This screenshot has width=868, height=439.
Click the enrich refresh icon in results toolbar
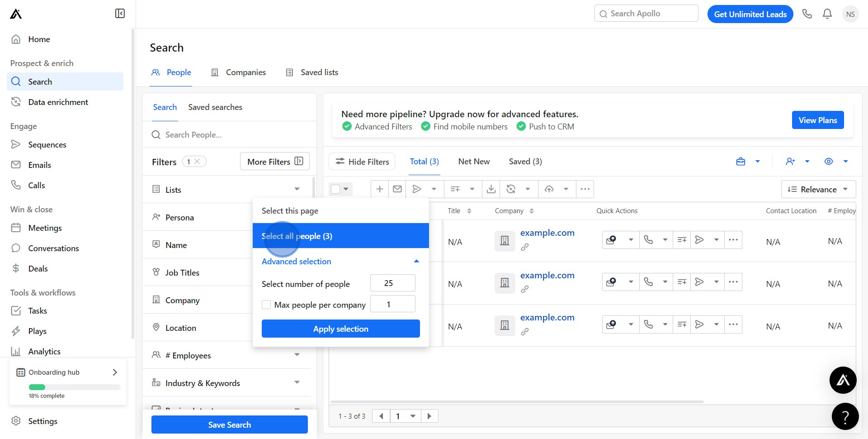(511, 189)
